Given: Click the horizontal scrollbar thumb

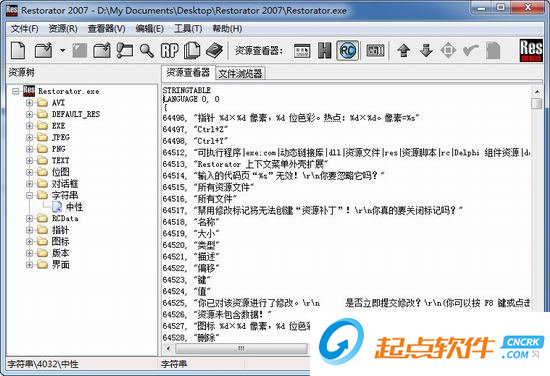Looking at the screenshot, I should tap(241, 348).
